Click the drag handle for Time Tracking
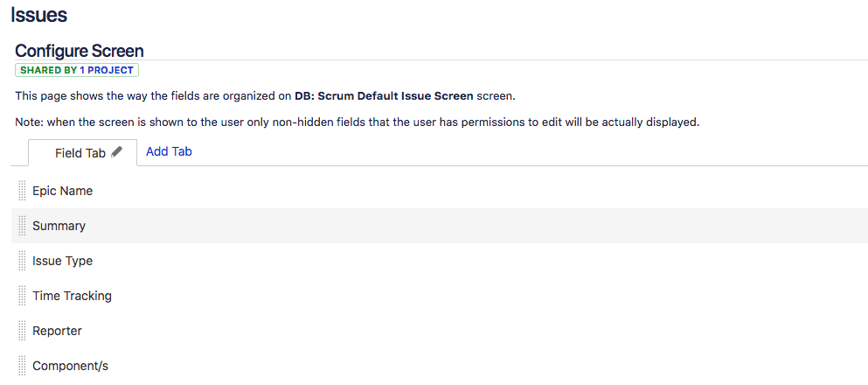The width and height of the screenshot is (868, 385). [22, 295]
